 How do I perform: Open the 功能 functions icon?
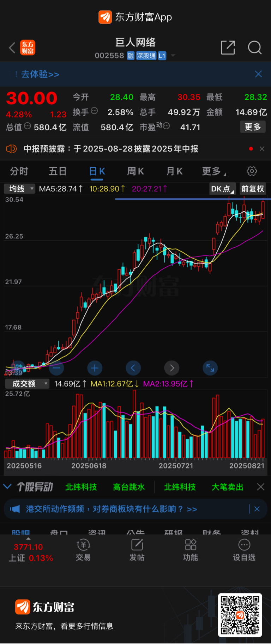click(191, 550)
